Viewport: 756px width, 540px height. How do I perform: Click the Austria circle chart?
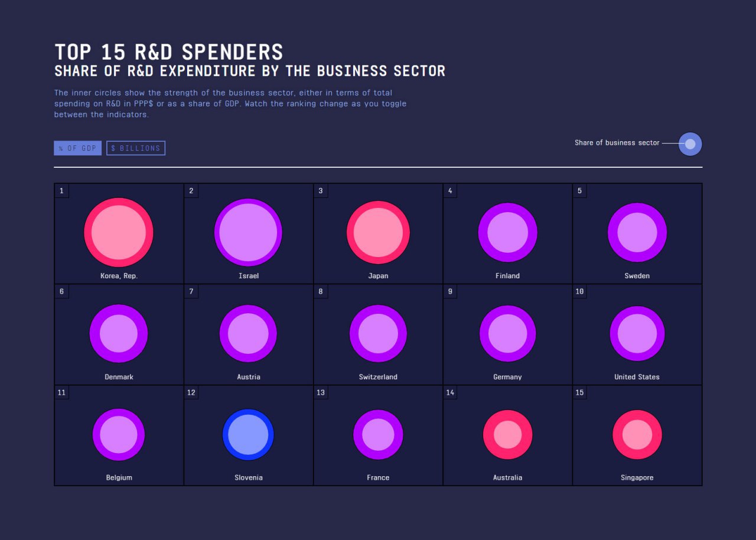pyautogui.click(x=248, y=333)
